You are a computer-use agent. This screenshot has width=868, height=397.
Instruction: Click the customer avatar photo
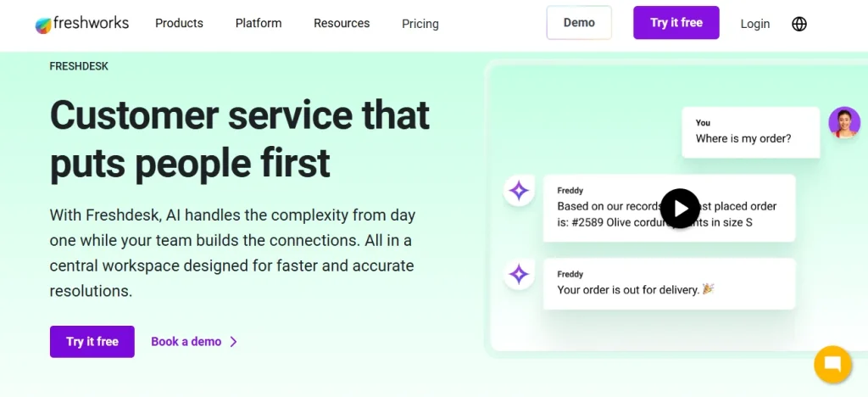click(844, 122)
